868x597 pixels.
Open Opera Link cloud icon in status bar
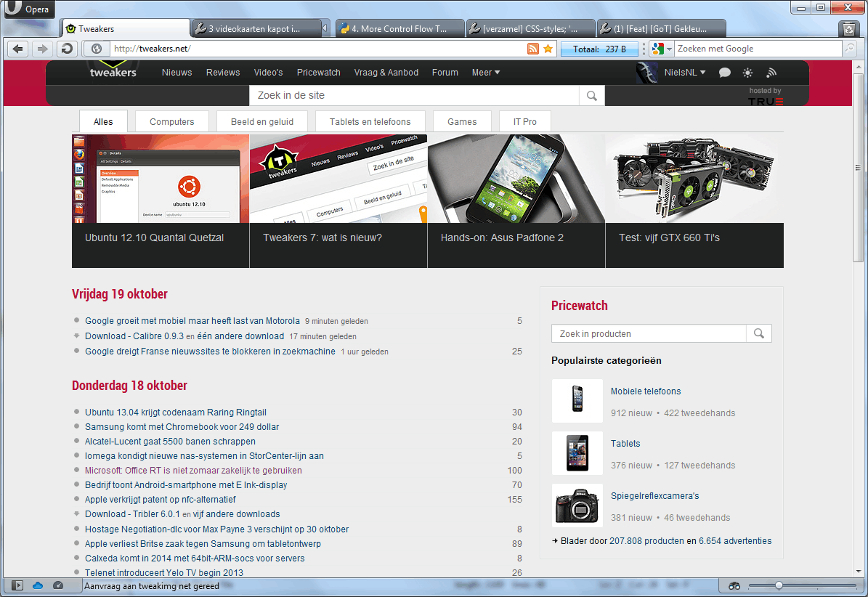tap(38, 585)
